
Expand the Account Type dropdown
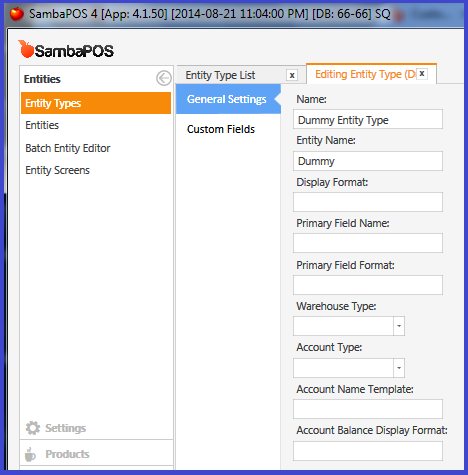(399, 368)
